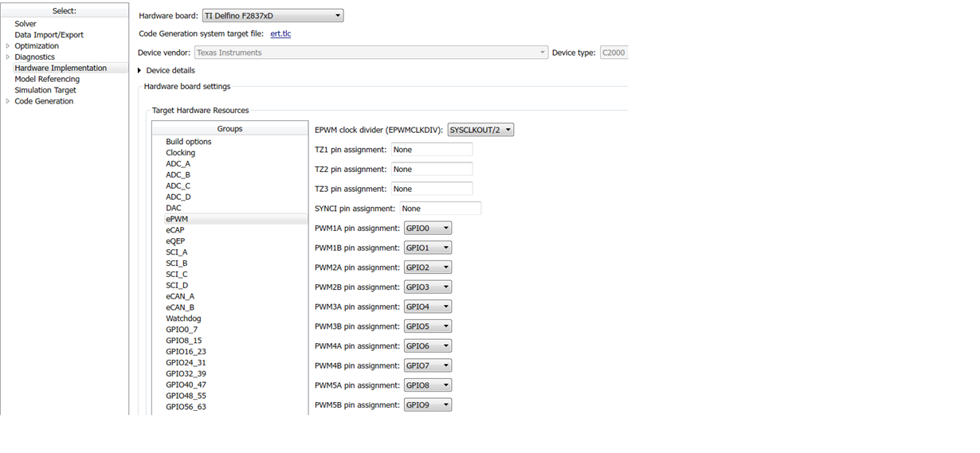Select the GPIO0_7 group
Image resolution: width=980 pixels, height=453 pixels.
point(182,330)
